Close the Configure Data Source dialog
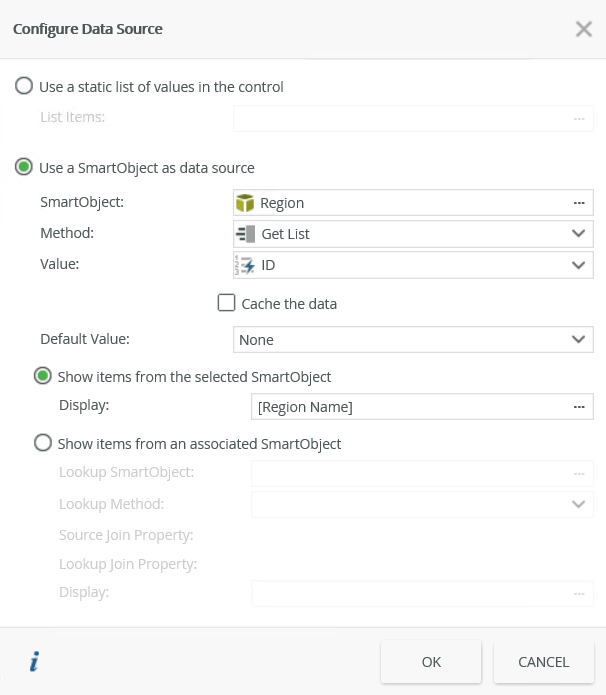This screenshot has height=695, width=606. coord(584,29)
